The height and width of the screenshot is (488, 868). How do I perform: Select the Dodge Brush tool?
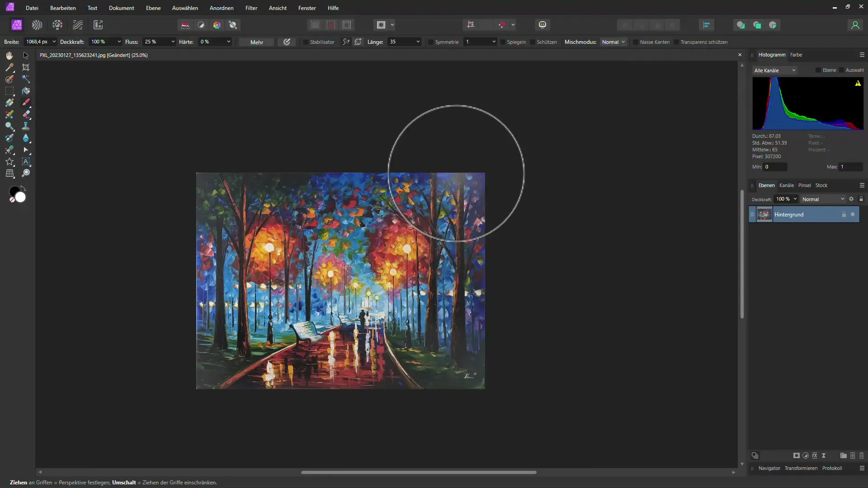click(9, 126)
